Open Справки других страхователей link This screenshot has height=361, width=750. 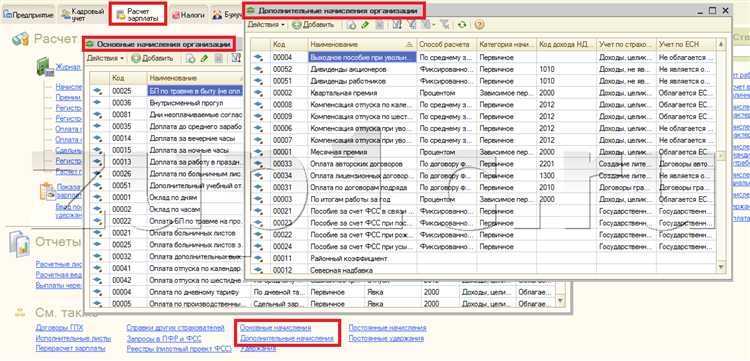[x=175, y=328]
